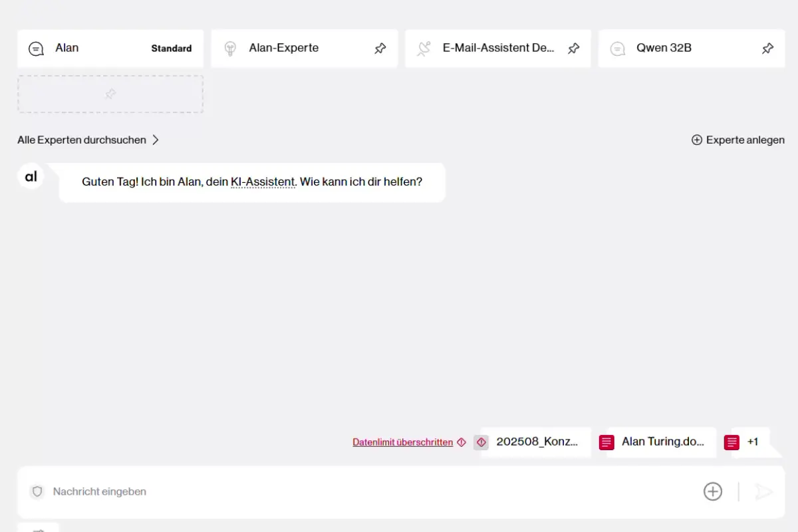Viewport: 798px width, 532px height.
Task: Click the pin icon on Alan-Experte card
Action: pos(380,49)
